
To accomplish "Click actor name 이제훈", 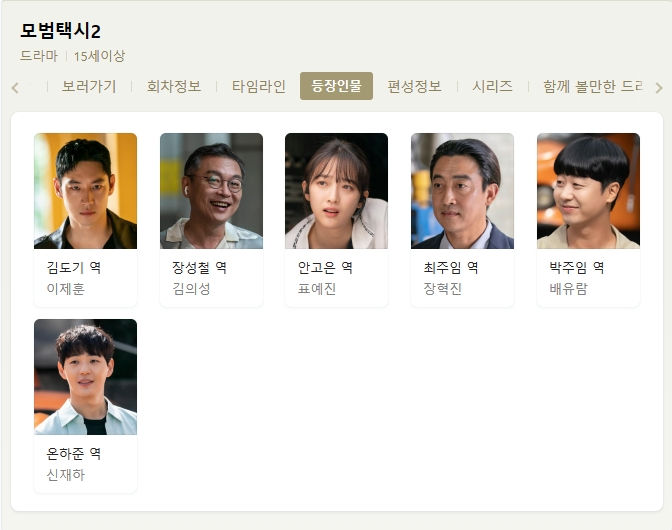I will coord(66,289).
